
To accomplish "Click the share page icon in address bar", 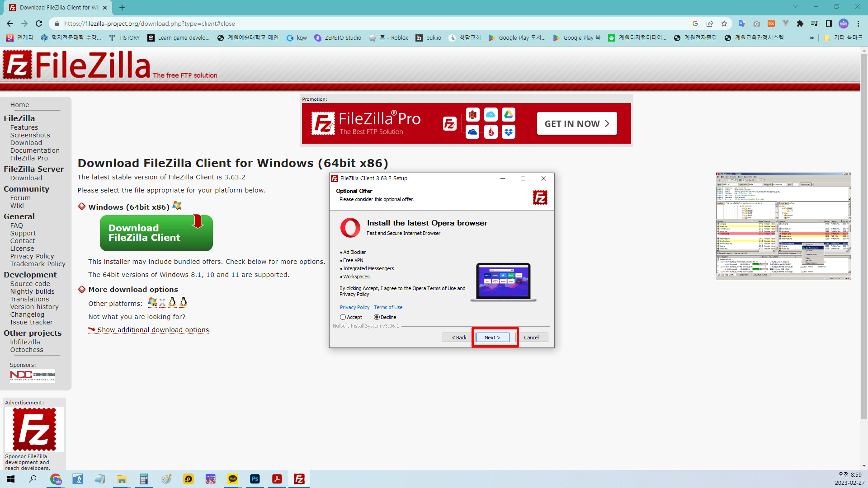I will tap(710, 23).
